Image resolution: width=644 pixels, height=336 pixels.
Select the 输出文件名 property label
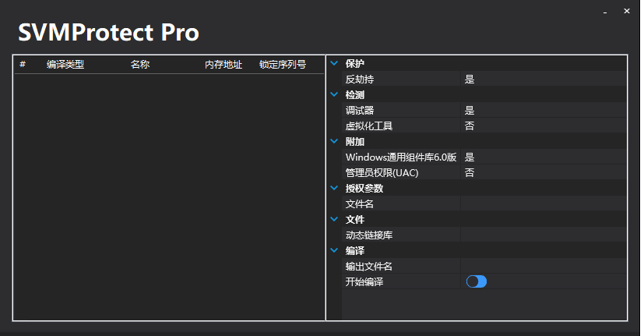point(369,266)
